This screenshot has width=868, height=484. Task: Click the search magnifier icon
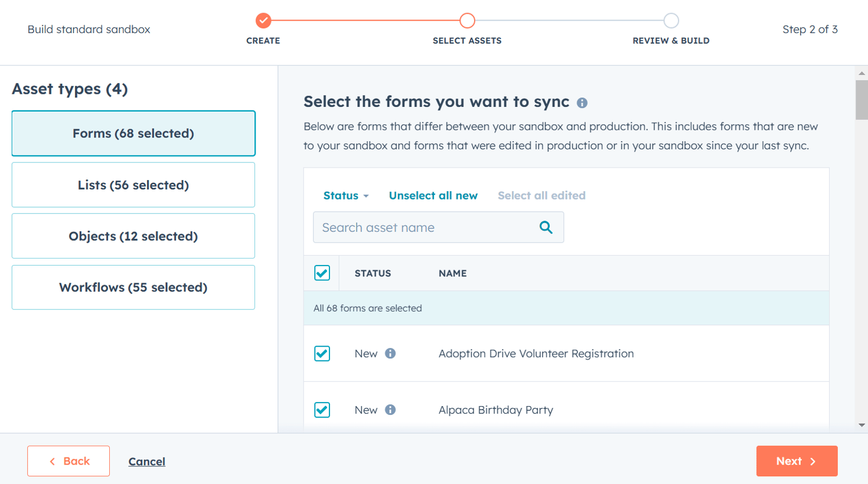tap(545, 227)
